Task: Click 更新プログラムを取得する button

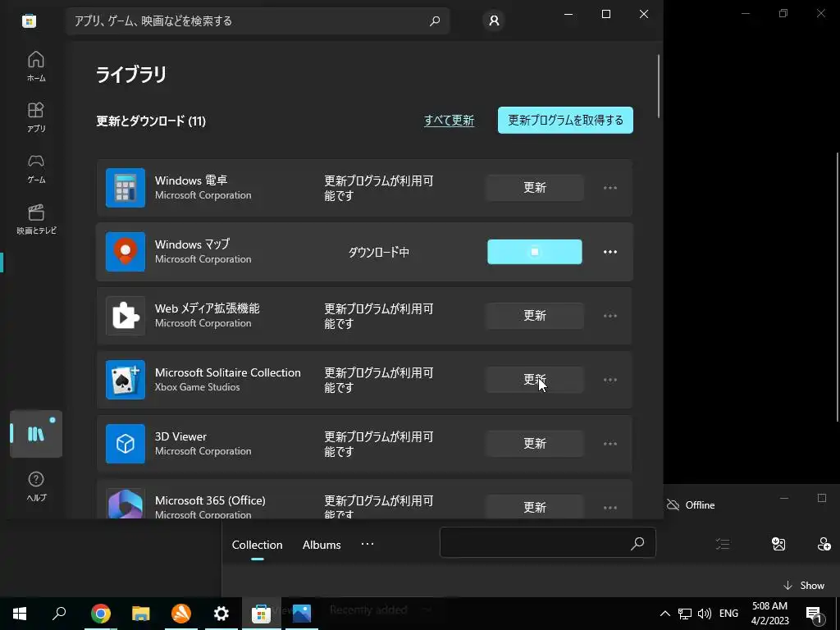Action: tap(565, 120)
